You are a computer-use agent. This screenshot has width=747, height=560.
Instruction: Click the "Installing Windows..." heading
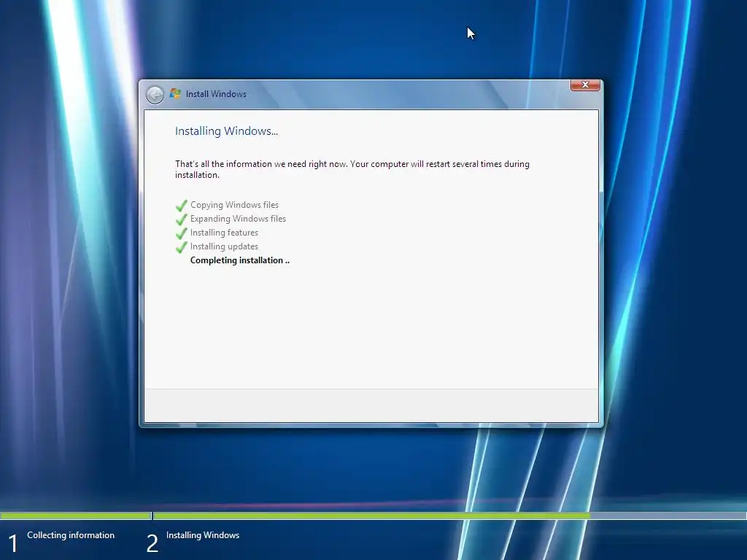pos(226,131)
